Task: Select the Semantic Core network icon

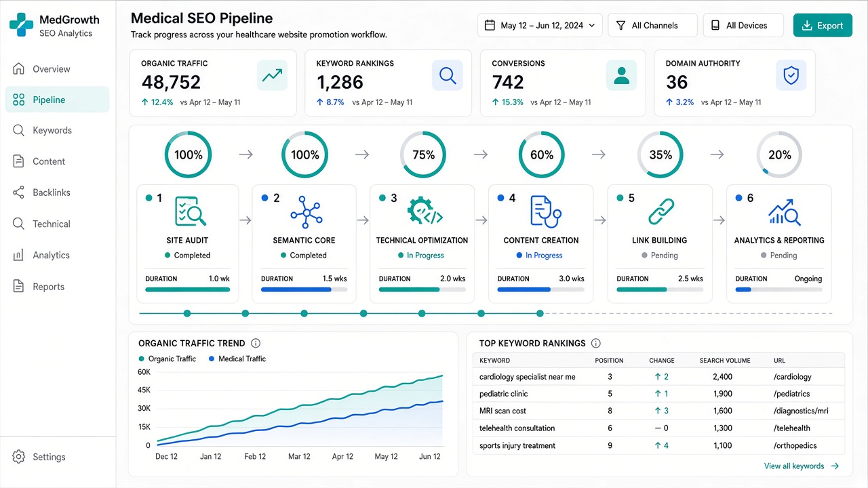Action: pos(306,211)
